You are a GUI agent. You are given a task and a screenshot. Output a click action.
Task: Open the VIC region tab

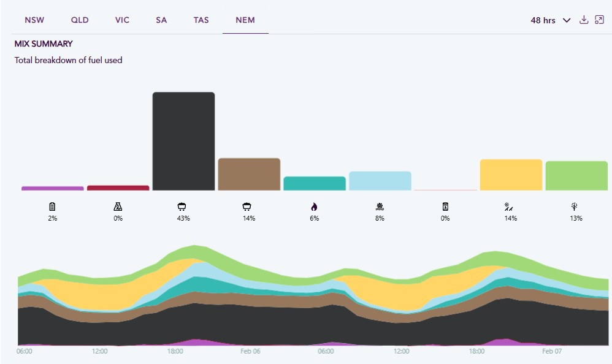click(122, 20)
